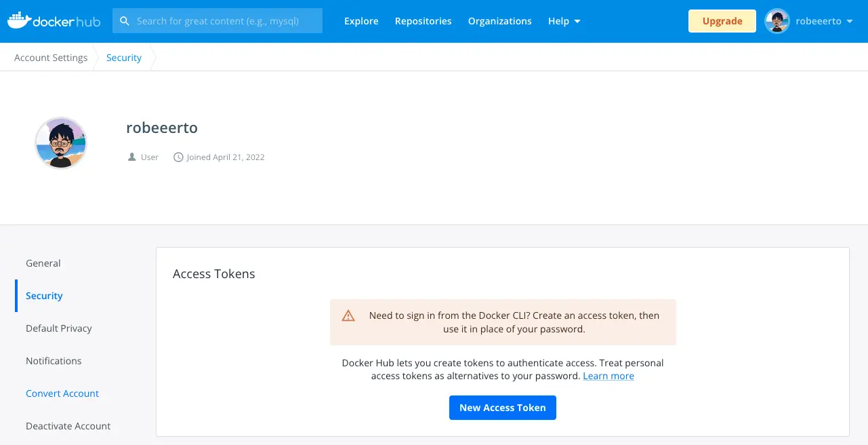Navigate to Account Settings breadcrumb

[51, 58]
